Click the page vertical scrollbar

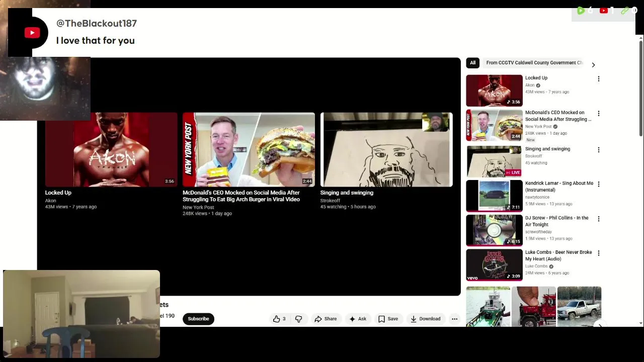(x=640, y=88)
